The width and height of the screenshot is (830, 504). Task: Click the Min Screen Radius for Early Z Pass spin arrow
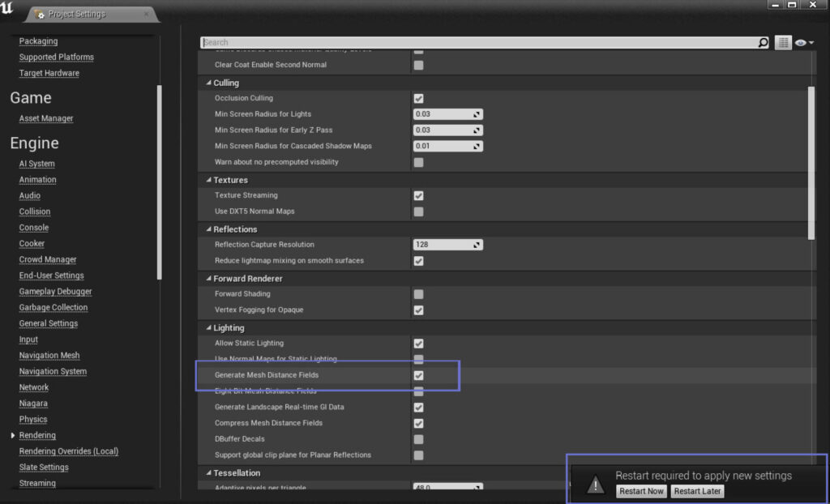[477, 130]
